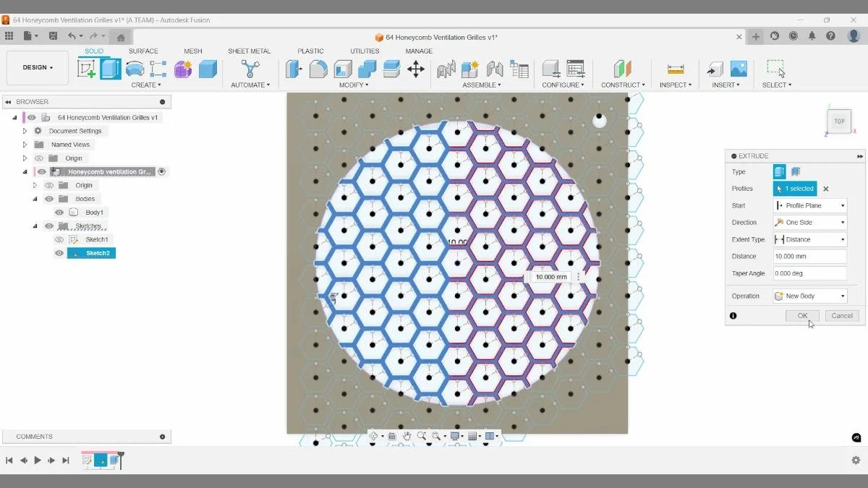This screenshot has width=868, height=488.
Task: Clear the Profiles selection with X
Action: coord(826,189)
